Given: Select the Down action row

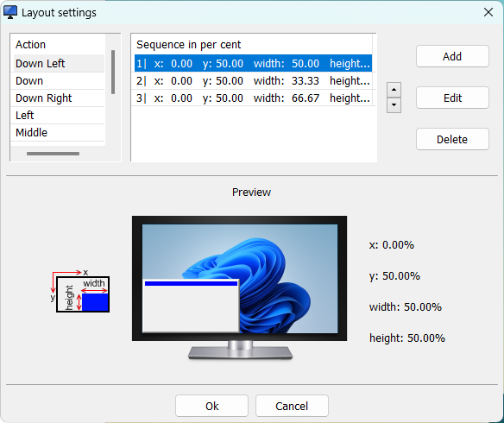Looking at the screenshot, I should [59, 80].
